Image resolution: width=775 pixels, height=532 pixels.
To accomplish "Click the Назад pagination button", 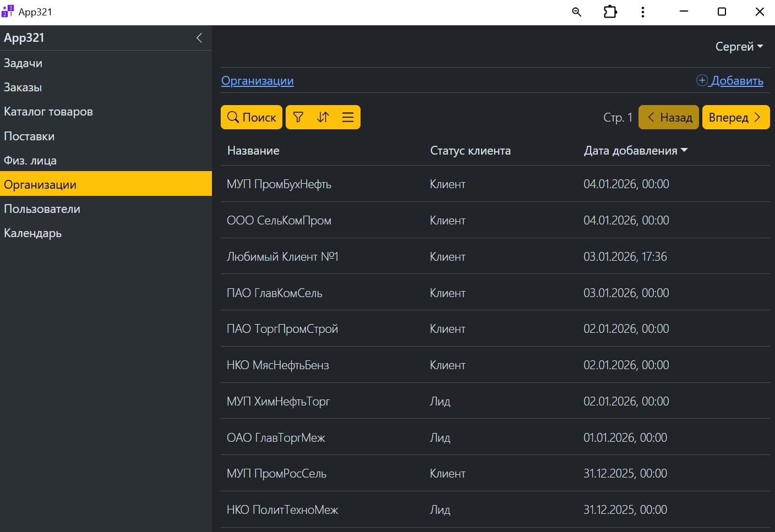I will [x=669, y=117].
